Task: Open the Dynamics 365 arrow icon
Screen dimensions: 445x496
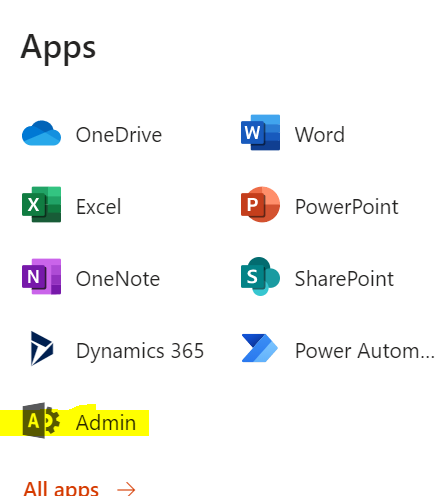Action: (x=42, y=348)
